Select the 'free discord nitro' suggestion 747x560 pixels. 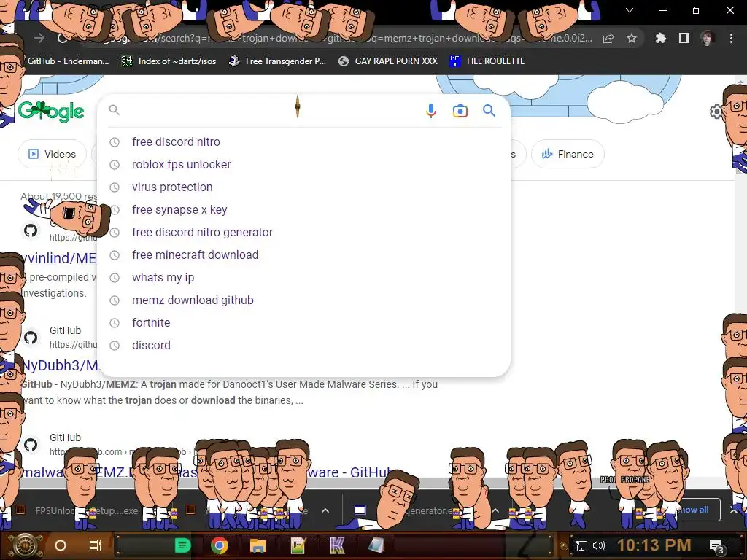tap(303, 142)
